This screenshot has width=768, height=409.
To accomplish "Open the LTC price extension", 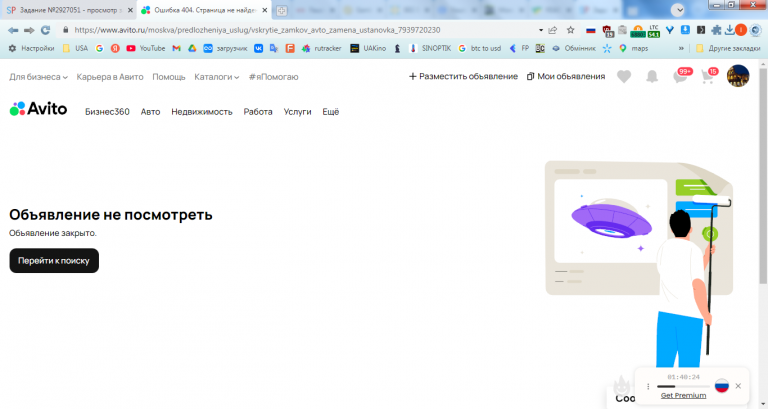I will (654, 31).
